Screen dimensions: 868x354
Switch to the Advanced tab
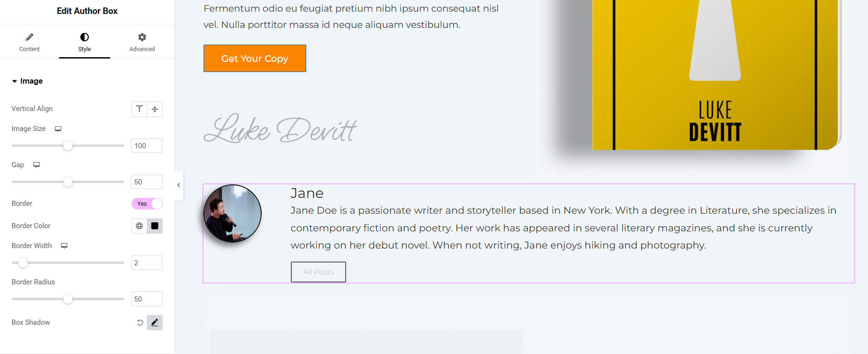coord(142,42)
